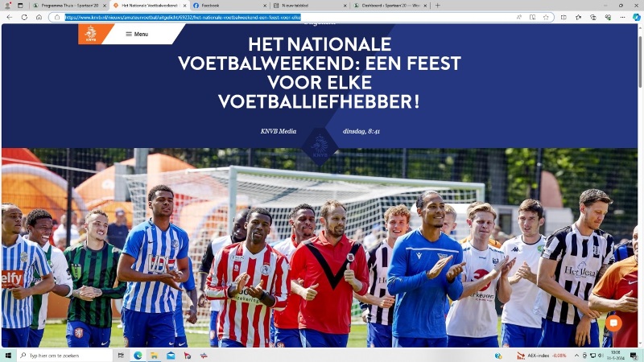
Task: Open Edge Collections icon
Action: pos(593,17)
